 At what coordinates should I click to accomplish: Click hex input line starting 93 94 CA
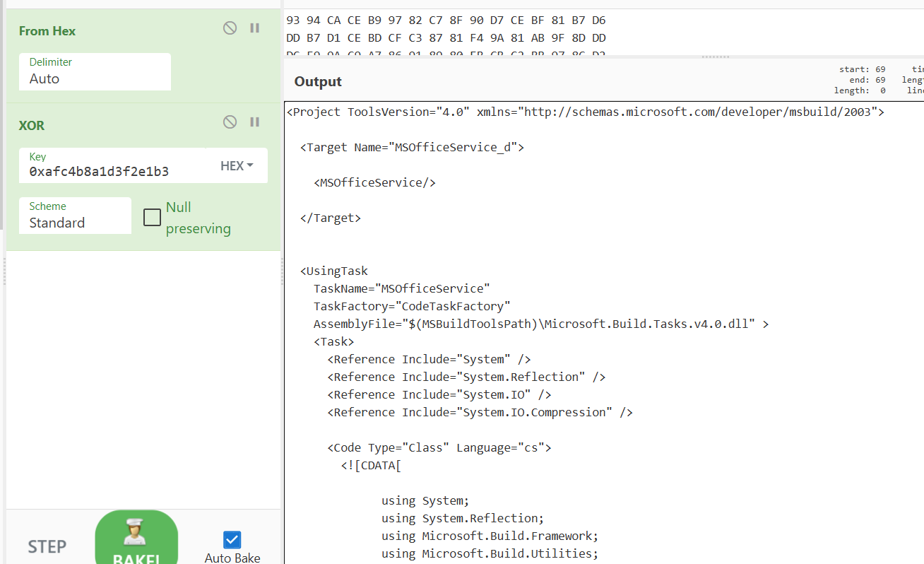[x=446, y=20]
